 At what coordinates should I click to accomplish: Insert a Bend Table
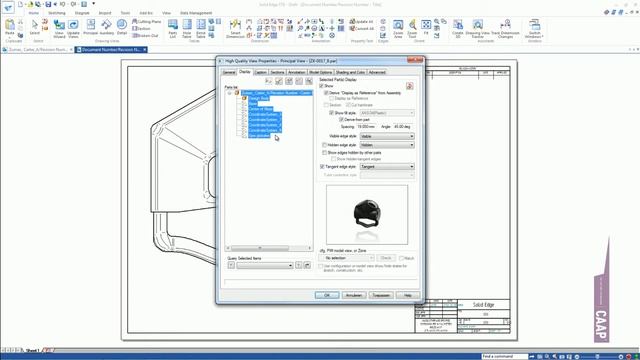point(201,29)
